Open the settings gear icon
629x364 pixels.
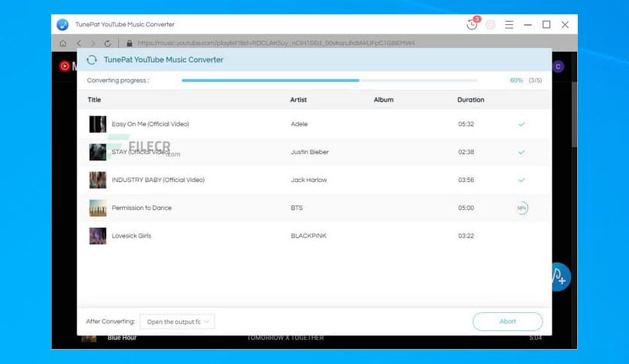pyautogui.click(x=491, y=25)
